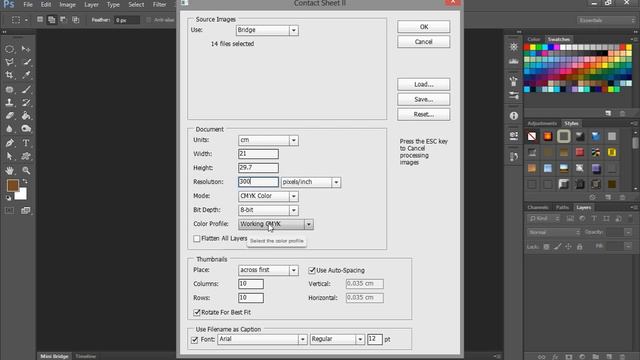This screenshot has width=640, height=360.
Task: Click the Save... button
Action: coord(424,100)
